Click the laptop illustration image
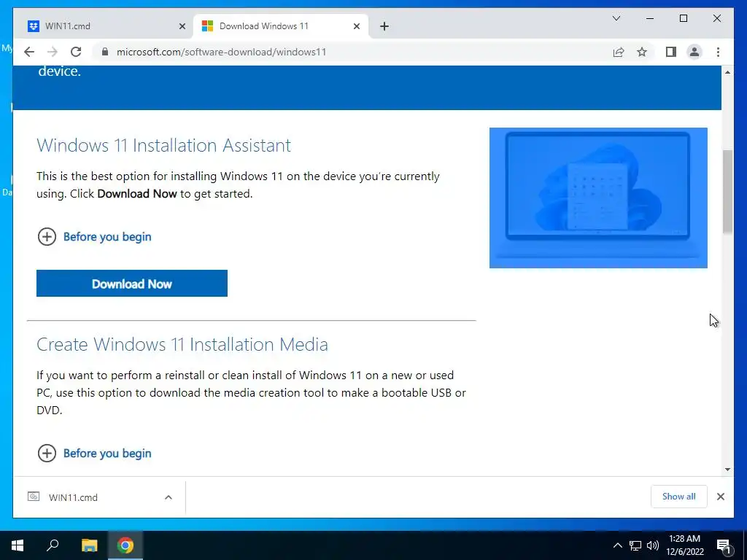This screenshot has height=560, width=747. click(x=598, y=198)
